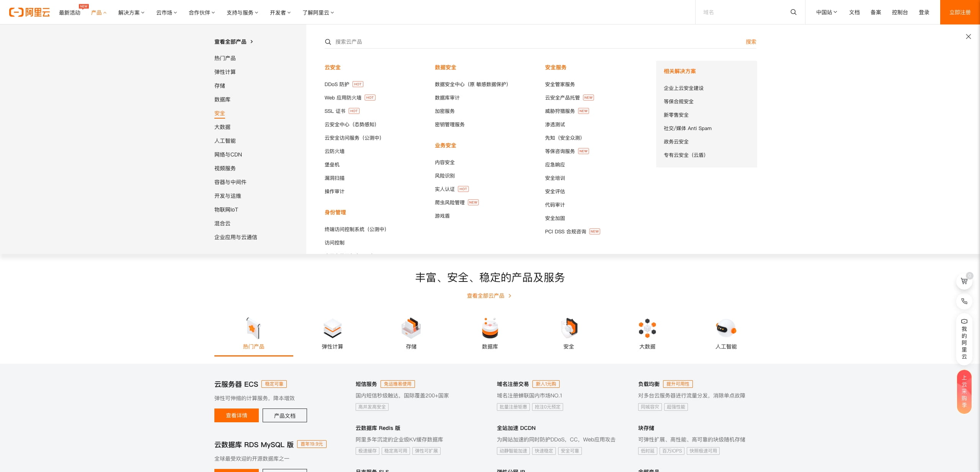Open the Web 应用防火墙 link
The image size is (980, 472).
point(343,98)
